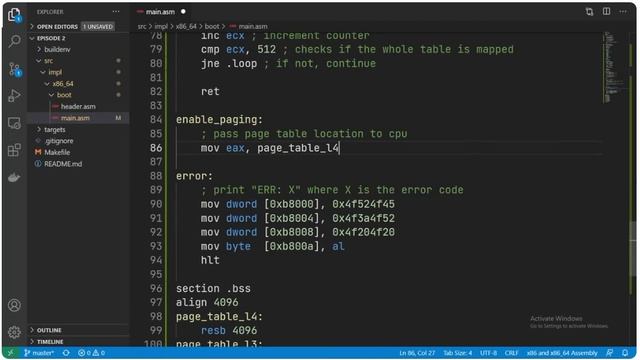
Task: Open errors and warnings in status bar
Action: [91, 353]
